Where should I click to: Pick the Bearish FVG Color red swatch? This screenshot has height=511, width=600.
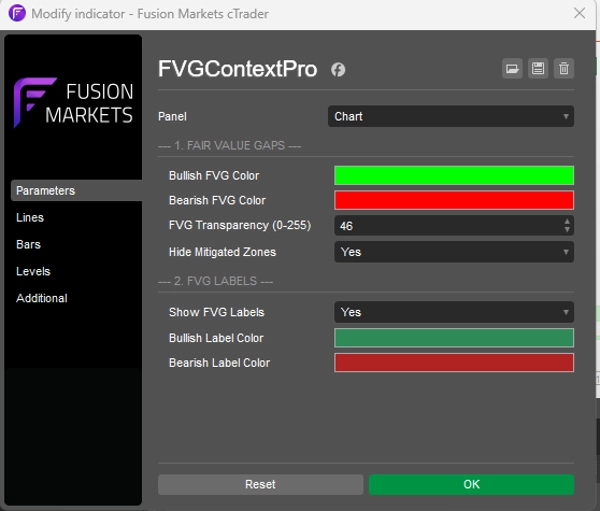[454, 200]
